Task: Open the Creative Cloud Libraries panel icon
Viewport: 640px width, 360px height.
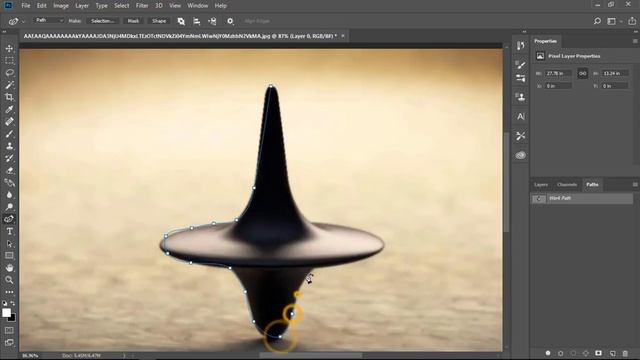Action: tap(520, 156)
